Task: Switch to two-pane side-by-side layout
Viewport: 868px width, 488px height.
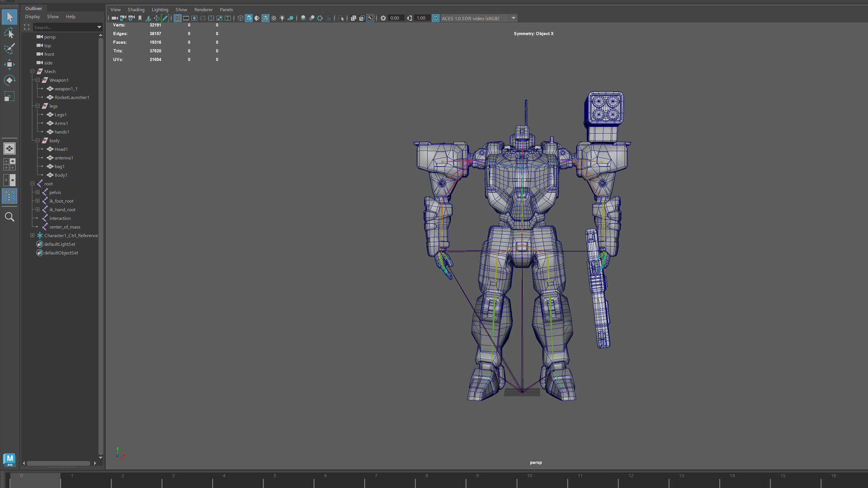Action: point(9,180)
